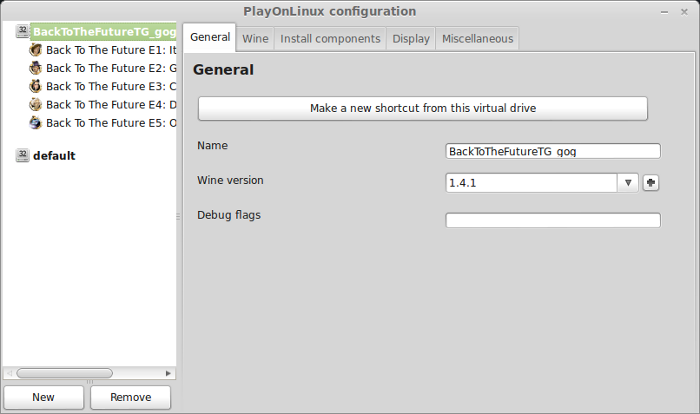This screenshot has width=700, height=414.
Task: Minimize the PlayOnLinux configuration window
Action: click(664, 13)
